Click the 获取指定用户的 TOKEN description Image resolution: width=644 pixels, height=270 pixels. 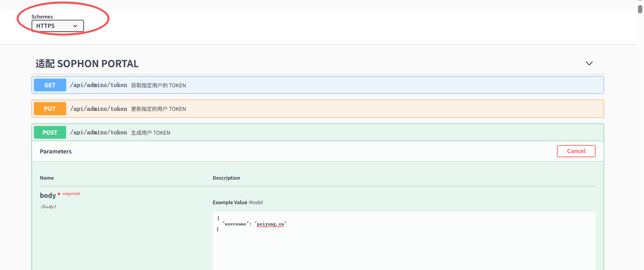(159, 85)
